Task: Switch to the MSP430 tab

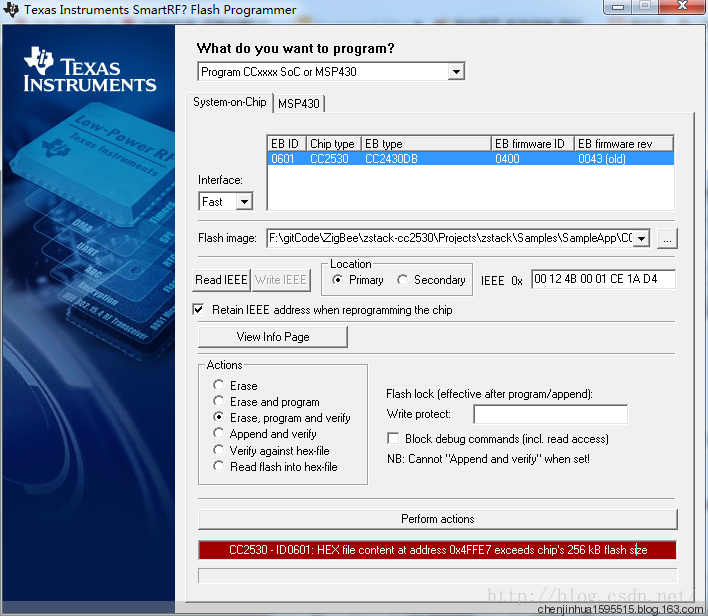Action: click(x=299, y=104)
